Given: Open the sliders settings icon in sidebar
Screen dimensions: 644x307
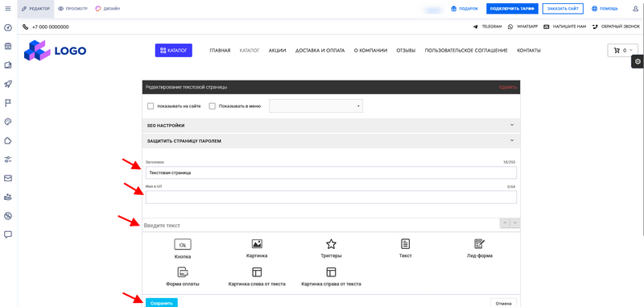Looking at the screenshot, I should tap(8, 160).
